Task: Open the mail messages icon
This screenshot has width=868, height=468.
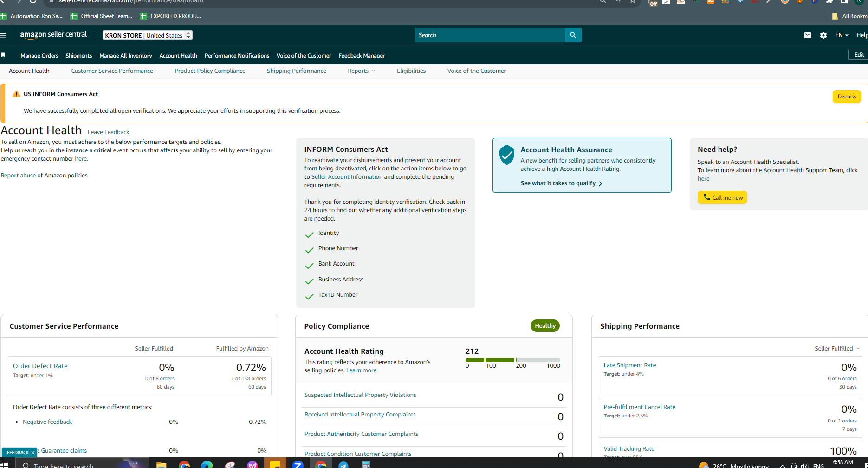Action: coord(808,35)
